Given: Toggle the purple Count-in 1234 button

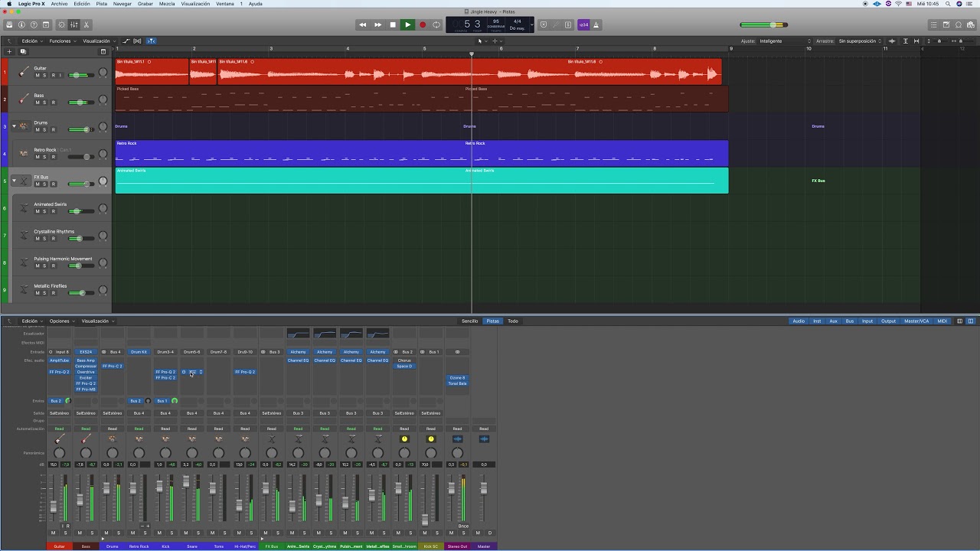Looking at the screenshot, I should (x=584, y=24).
